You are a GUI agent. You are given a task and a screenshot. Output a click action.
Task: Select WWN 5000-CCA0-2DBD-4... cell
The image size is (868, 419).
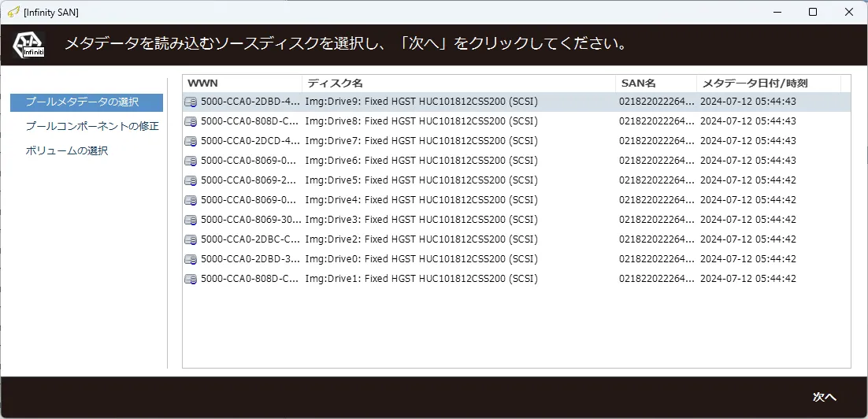click(x=250, y=102)
